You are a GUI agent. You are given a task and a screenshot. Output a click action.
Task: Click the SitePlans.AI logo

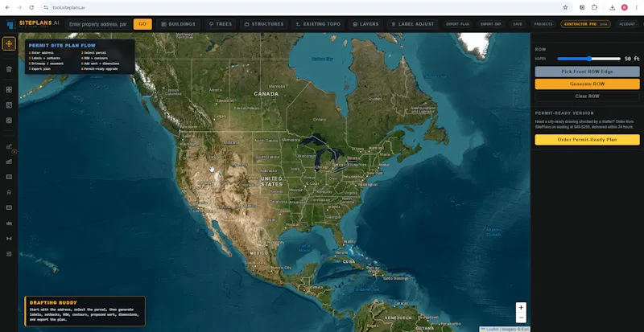pos(33,24)
